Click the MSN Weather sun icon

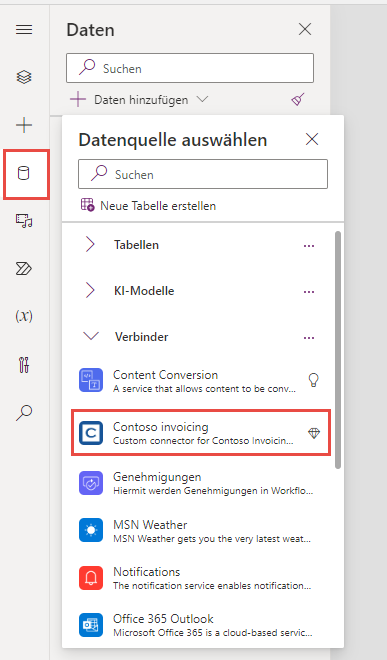[x=91, y=530]
